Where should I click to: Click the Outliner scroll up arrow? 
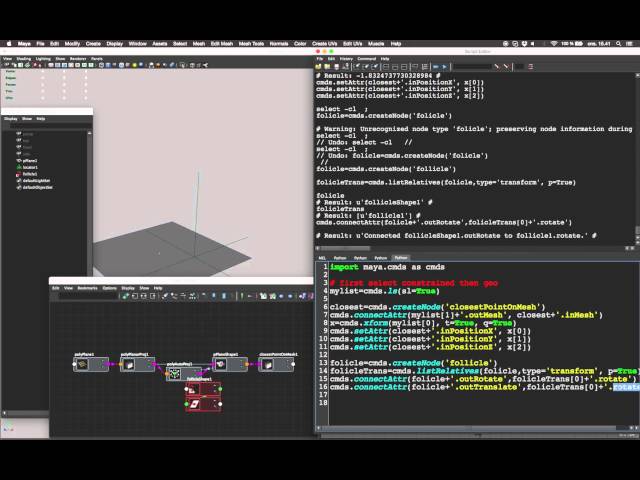(x=89, y=133)
